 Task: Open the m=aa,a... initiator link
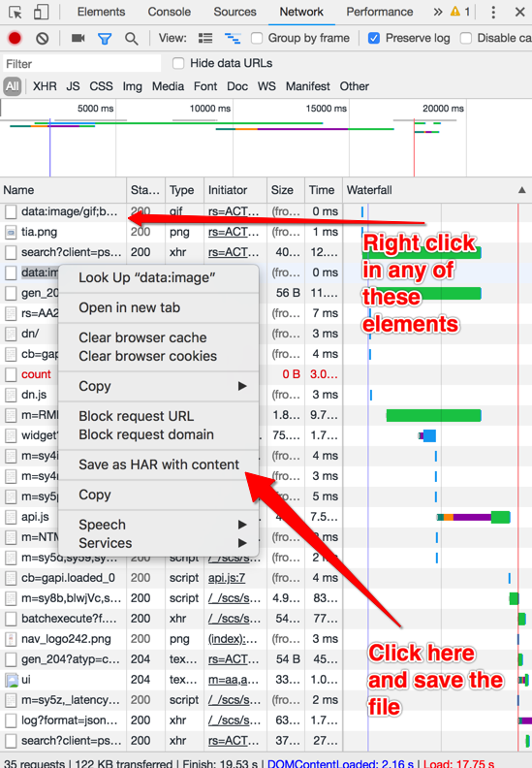click(x=234, y=680)
